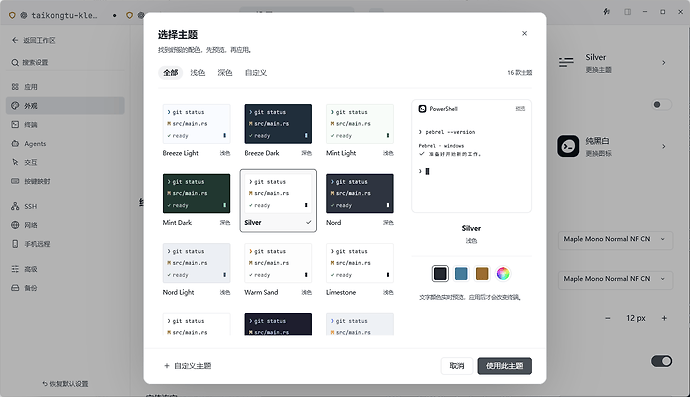Switch to the 全部 theme tab
Viewport: 690px width, 397px height.
click(x=170, y=73)
